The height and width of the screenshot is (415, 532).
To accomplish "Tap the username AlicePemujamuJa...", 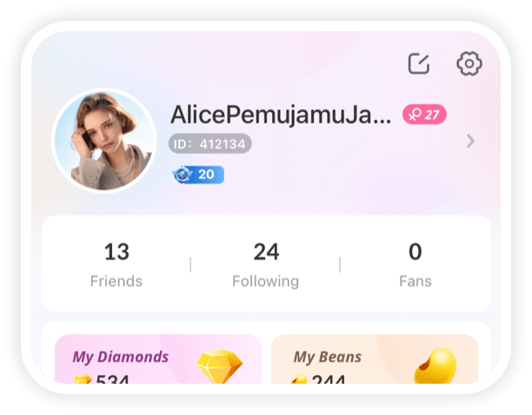I will coord(281,115).
